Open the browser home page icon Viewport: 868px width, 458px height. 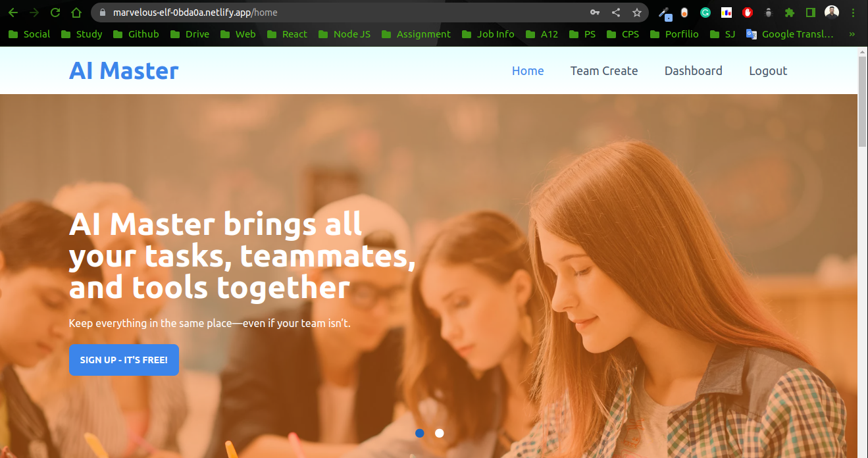click(76, 13)
